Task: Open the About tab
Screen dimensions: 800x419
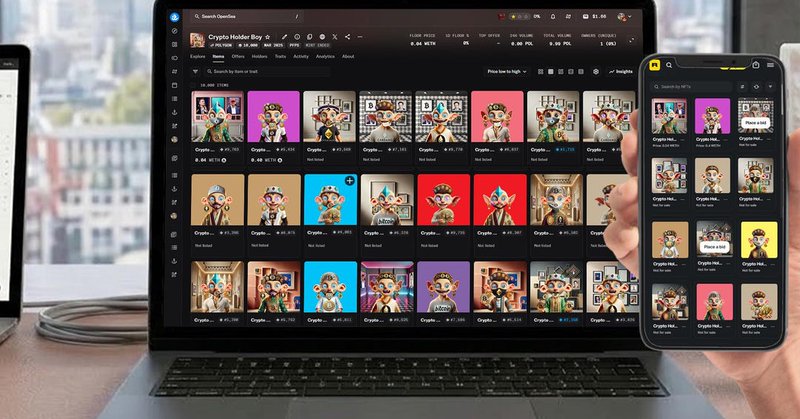Action: click(348, 56)
